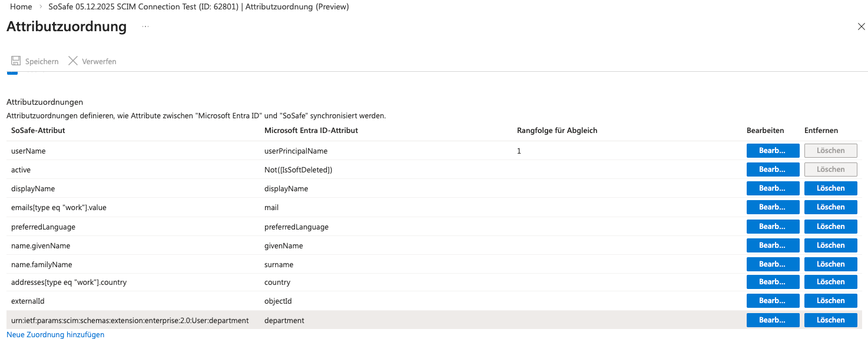Delete the enterprise User department mapping
The image size is (868, 339).
pyautogui.click(x=830, y=320)
